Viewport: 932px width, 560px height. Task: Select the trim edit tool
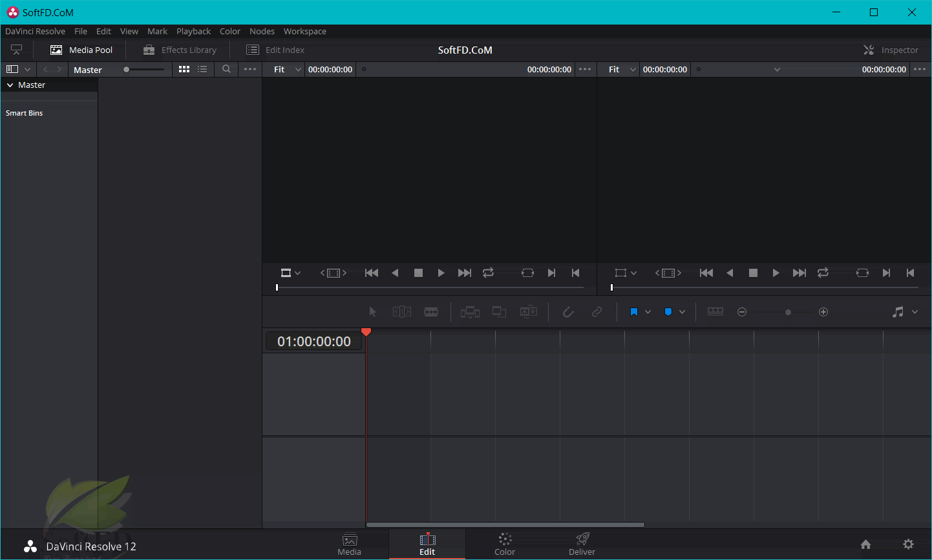(402, 312)
